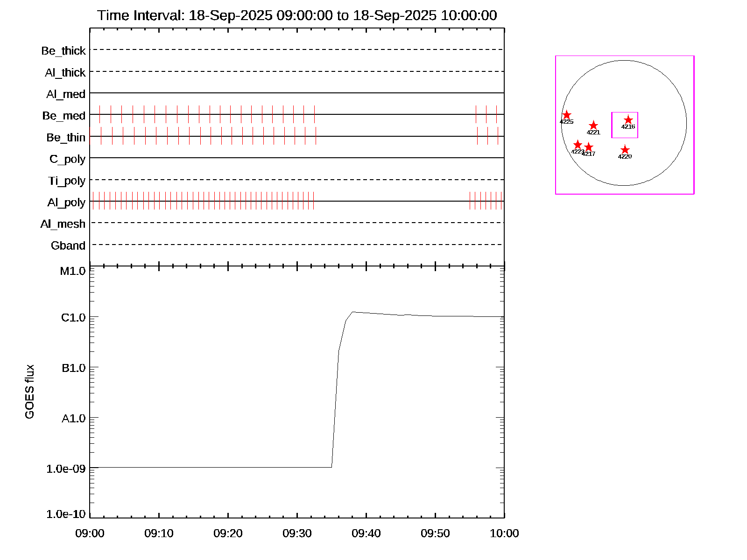Viewport: 747px width, 560px height.
Task: Click the star marker for region 4221
Action: 593,126
